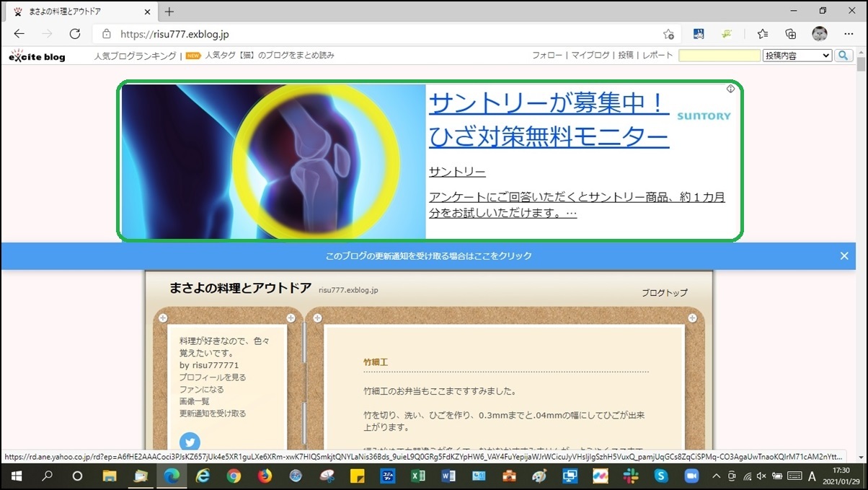Open Word from the taskbar
Image resolution: width=868 pixels, height=490 pixels.
pyautogui.click(x=448, y=476)
